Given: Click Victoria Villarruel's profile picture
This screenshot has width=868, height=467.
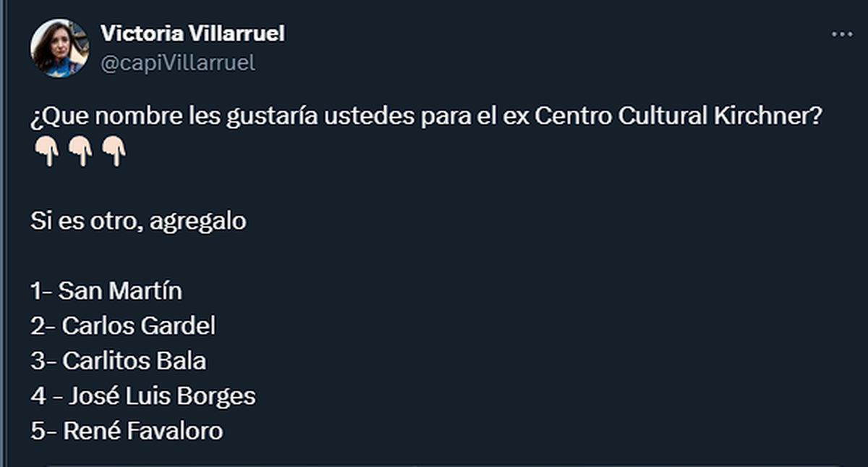Looking at the screenshot, I should point(59,48).
